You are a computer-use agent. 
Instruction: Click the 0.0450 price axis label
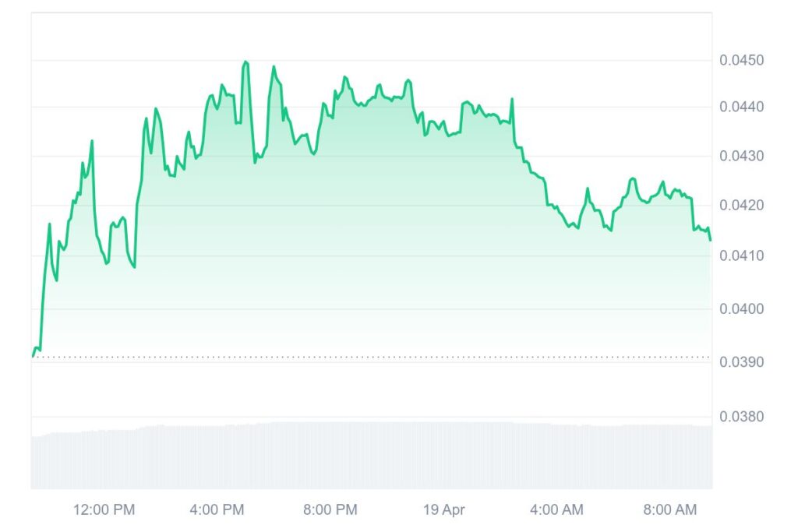click(x=741, y=60)
